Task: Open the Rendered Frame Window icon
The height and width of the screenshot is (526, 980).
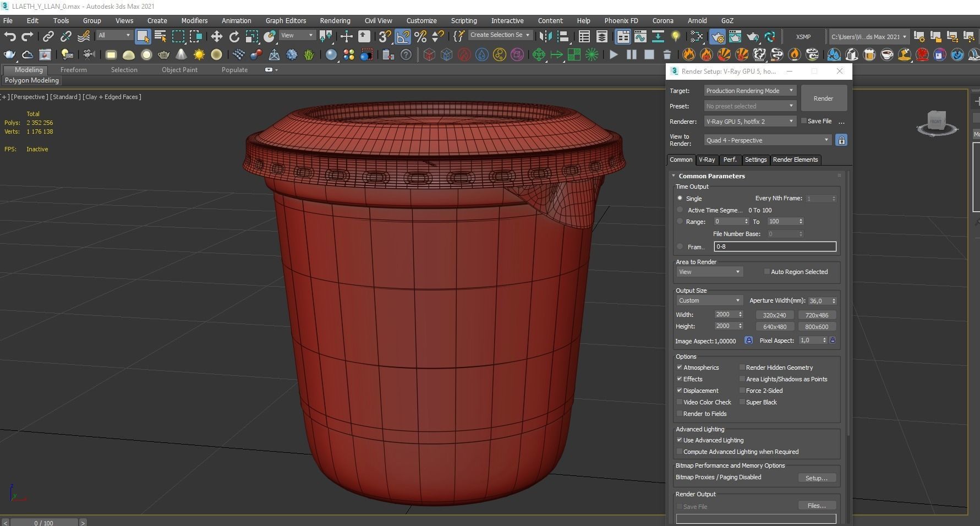Action: pyautogui.click(x=735, y=36)
